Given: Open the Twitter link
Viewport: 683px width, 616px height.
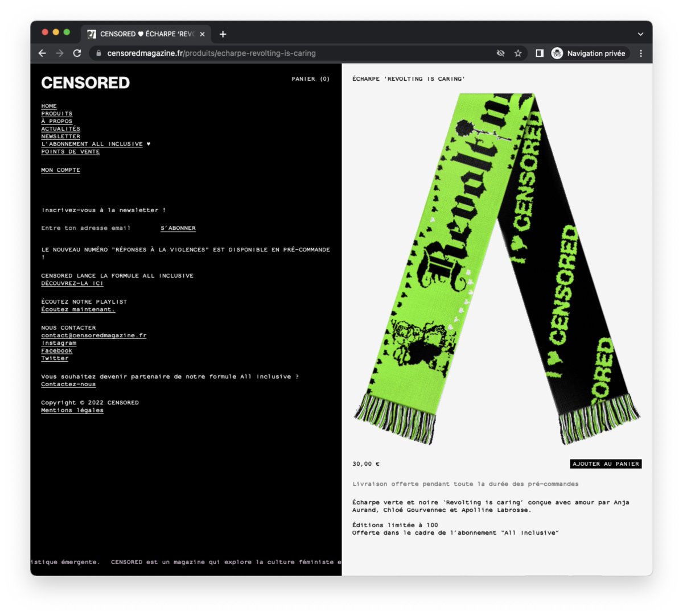Looking at the screenshot, I should pos(55,358).
